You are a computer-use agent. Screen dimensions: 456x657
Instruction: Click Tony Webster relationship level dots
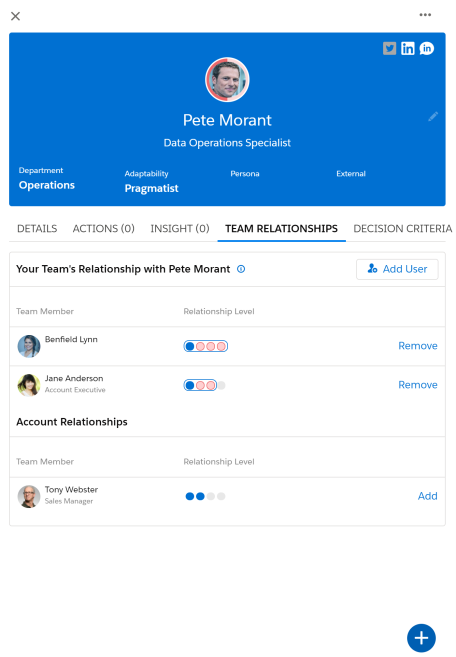point(205,496)
